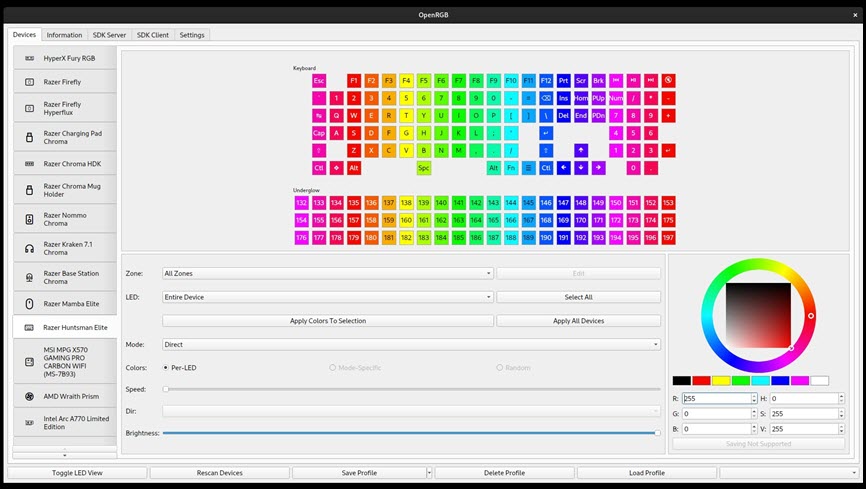This screenshot has width=866, height=489.
Task: Click the F12 key LED
Action: click(546, 81)
